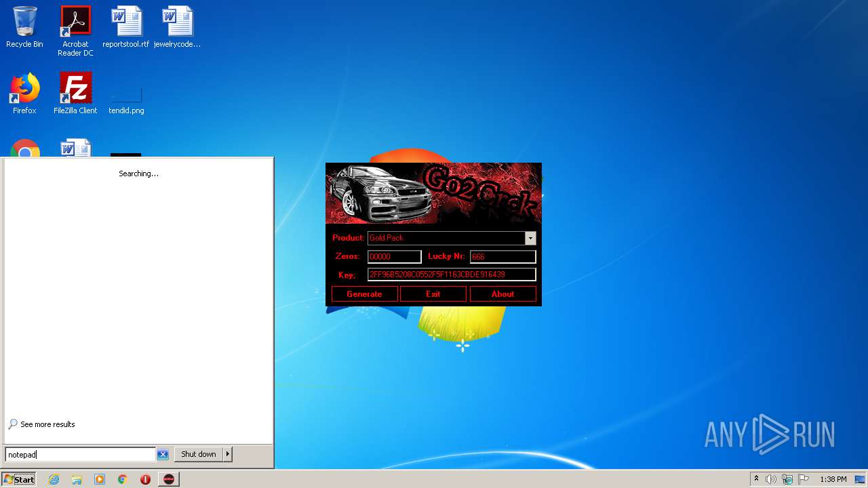868x488 pixels.
Task: Click the Show desktop button in the tray
Action: pyautogui.click(x=860, y=479)
